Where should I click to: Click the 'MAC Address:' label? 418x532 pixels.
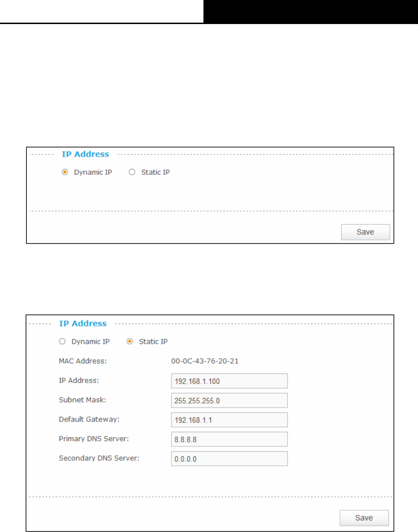(x=83, y=361)
